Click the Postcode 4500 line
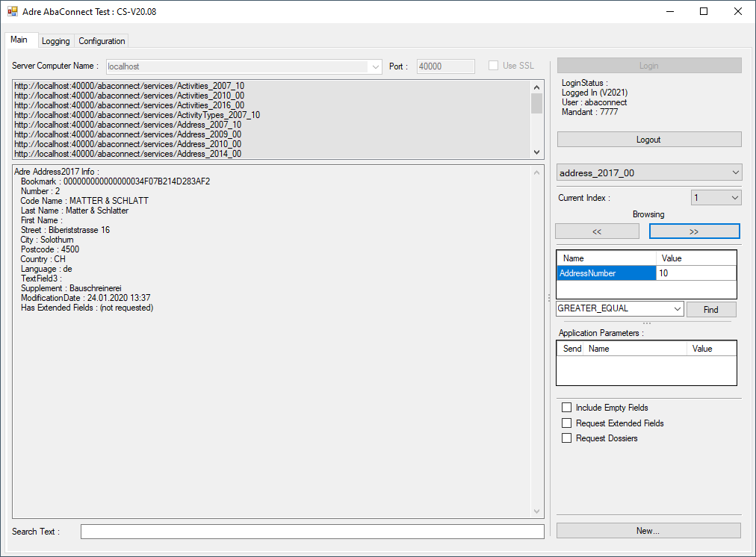The image size is (756, 557). pyautogui.click(x=50, y=249)
